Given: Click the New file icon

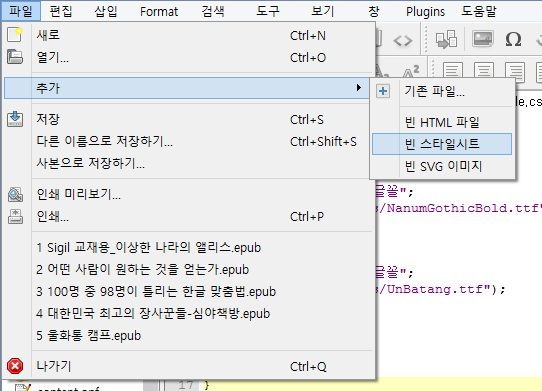Looking at the screenshot, I should [x=15, y=35].
